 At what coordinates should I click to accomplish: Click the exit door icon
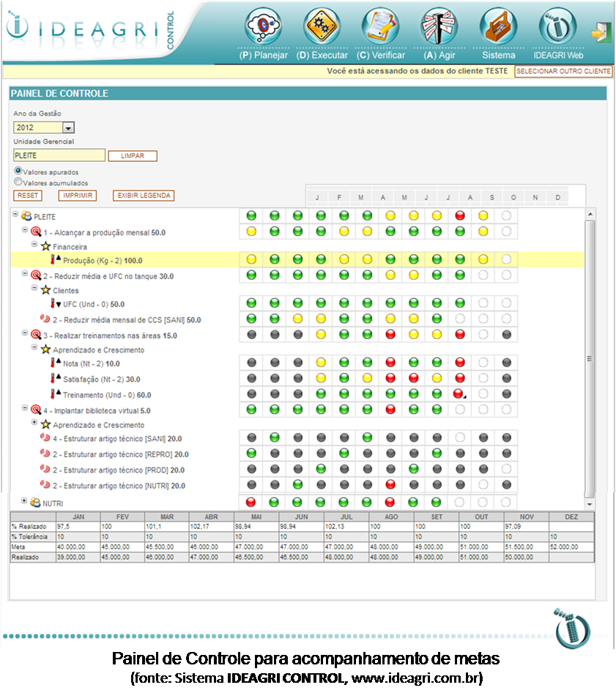[x=601, y=32]
